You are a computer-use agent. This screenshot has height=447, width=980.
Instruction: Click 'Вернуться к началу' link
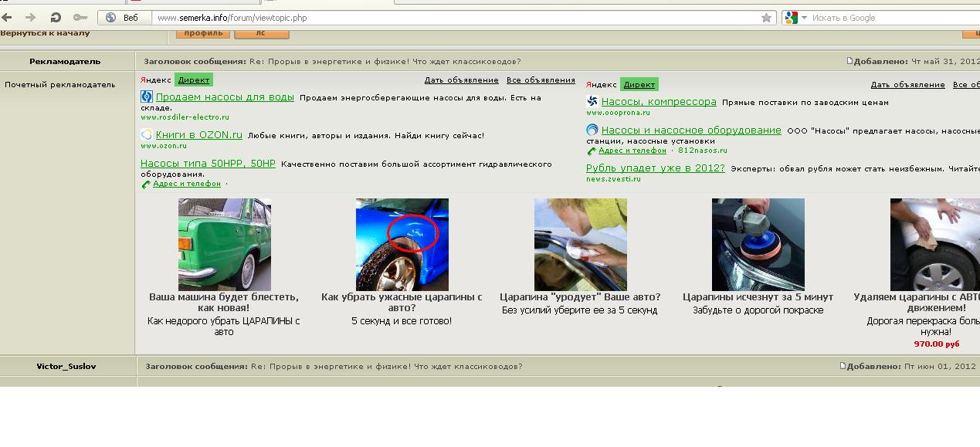click(x=45, y=33)
